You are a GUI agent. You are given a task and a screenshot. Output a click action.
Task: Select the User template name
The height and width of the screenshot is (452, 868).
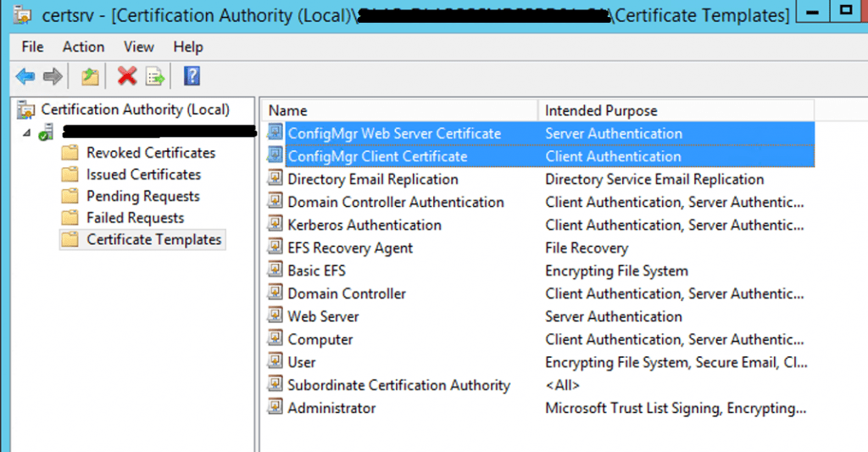(x=301, y=362)
